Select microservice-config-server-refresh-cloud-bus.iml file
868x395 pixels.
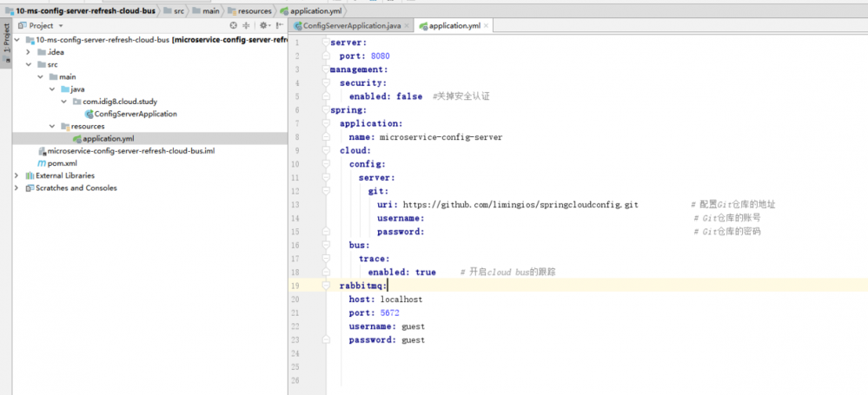tap(130, 150)
